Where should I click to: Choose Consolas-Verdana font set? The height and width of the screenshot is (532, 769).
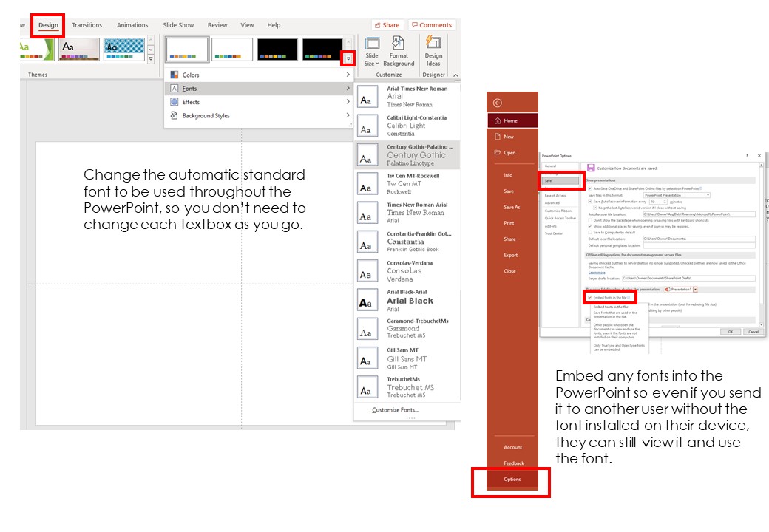pyautogui.click(x=407, y=271)
